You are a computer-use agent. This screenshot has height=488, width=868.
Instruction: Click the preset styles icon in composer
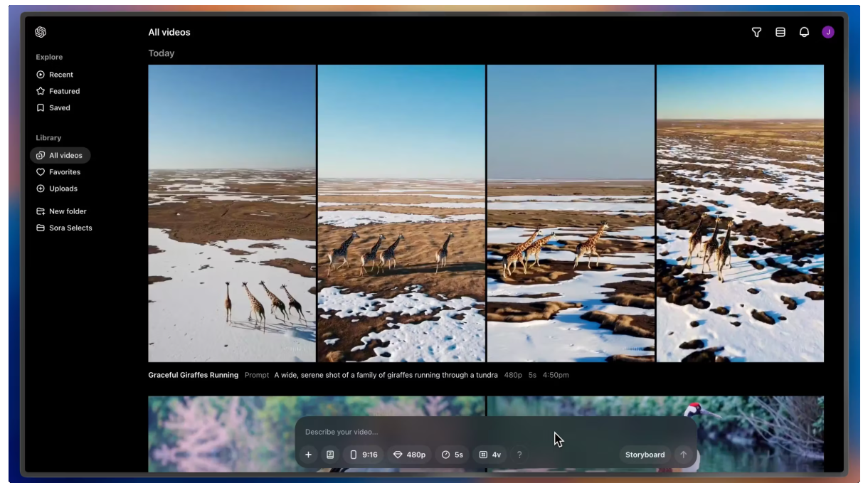point(330,455)
